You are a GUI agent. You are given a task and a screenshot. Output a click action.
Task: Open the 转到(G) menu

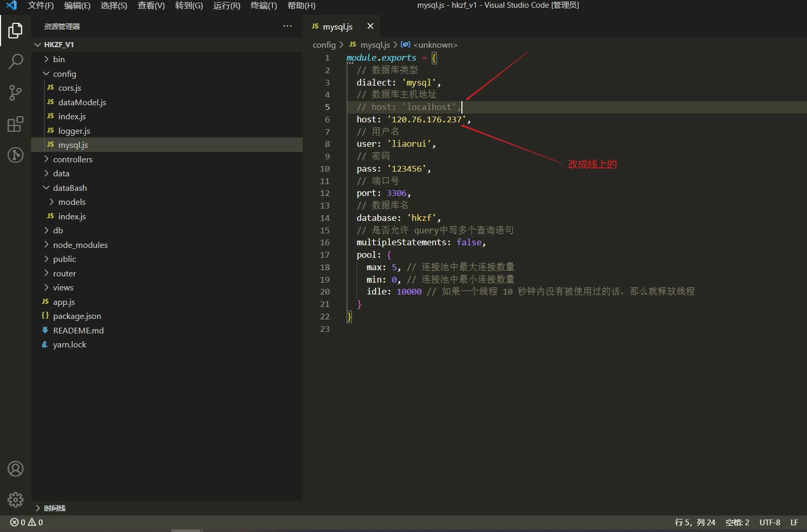(189, 5)
